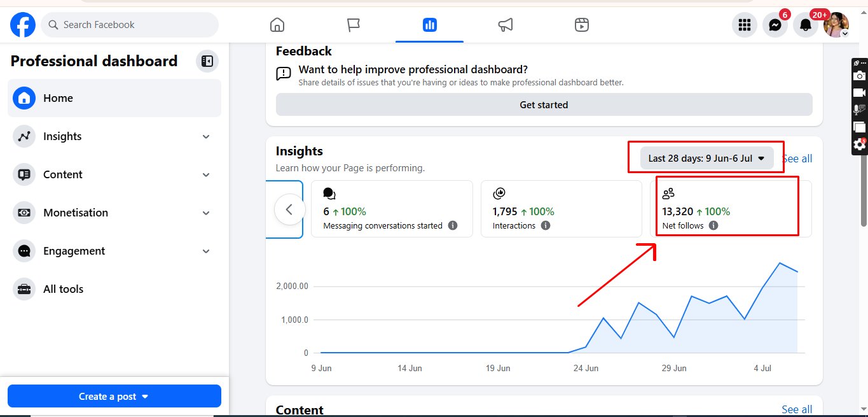Open Insights in the sidebar
Screen dimensions: 868x417
point(114,136)
